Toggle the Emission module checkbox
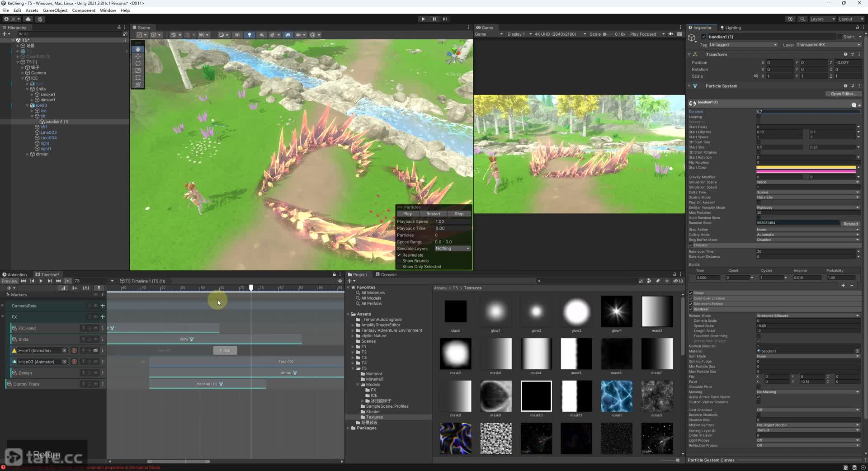 (x=691, y=245)
